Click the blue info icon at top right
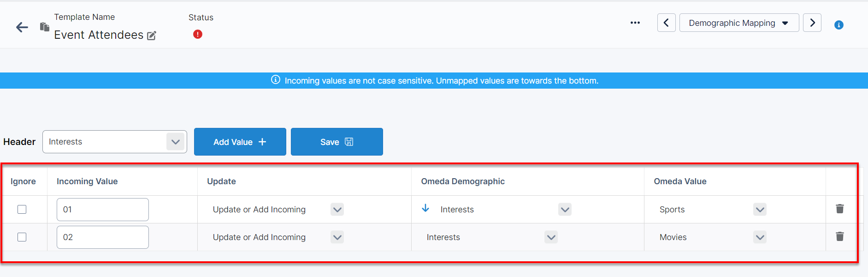The width and height of the screenshot is (868, 277). 839,25
